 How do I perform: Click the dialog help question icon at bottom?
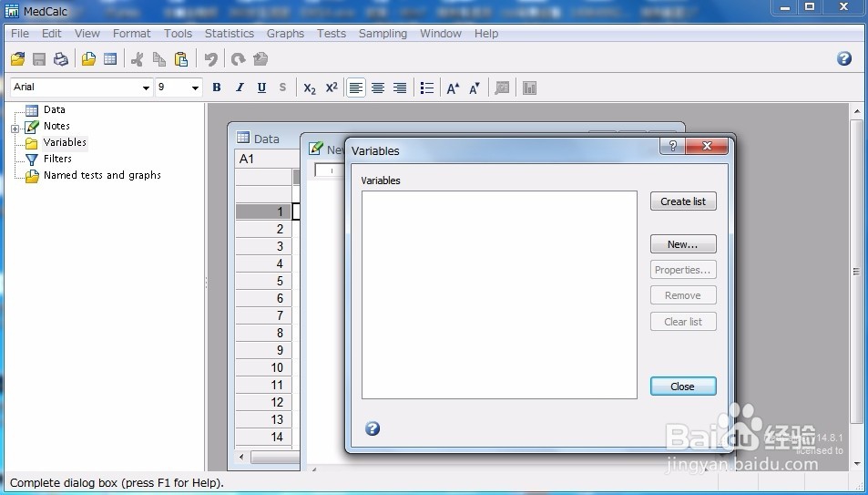pyautogui.click(x=373, y=428)
